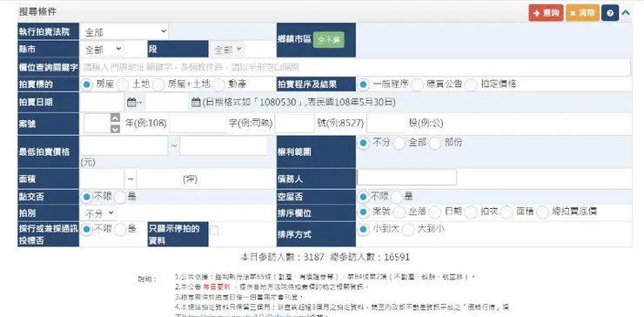Viewport: 644px width, 317px height.
Task: Click the 總參訪人數：16591 text
Action: (x=370, y=258)
